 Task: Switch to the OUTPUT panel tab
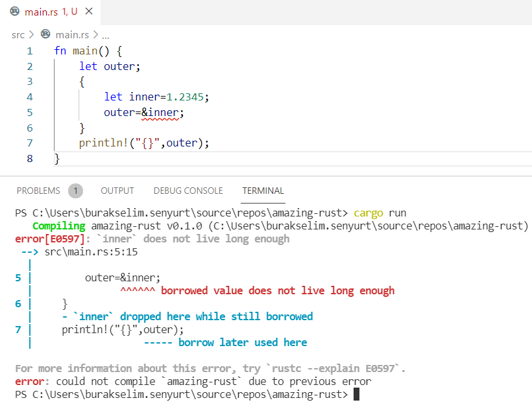[117, 191]
